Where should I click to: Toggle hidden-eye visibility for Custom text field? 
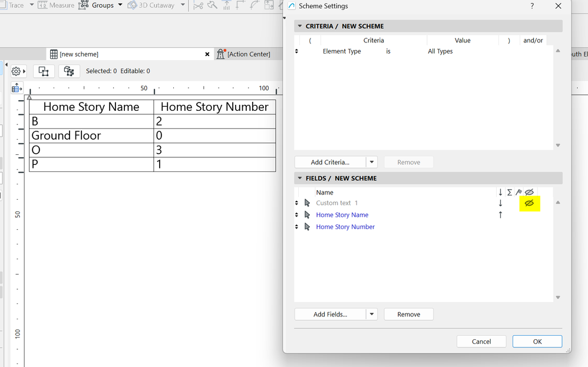[x=529, y=203]
